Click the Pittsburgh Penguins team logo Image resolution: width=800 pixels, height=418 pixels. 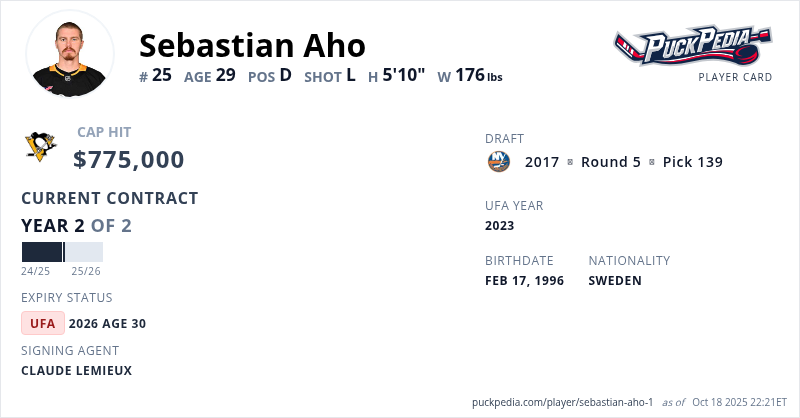tap(40, 147)
